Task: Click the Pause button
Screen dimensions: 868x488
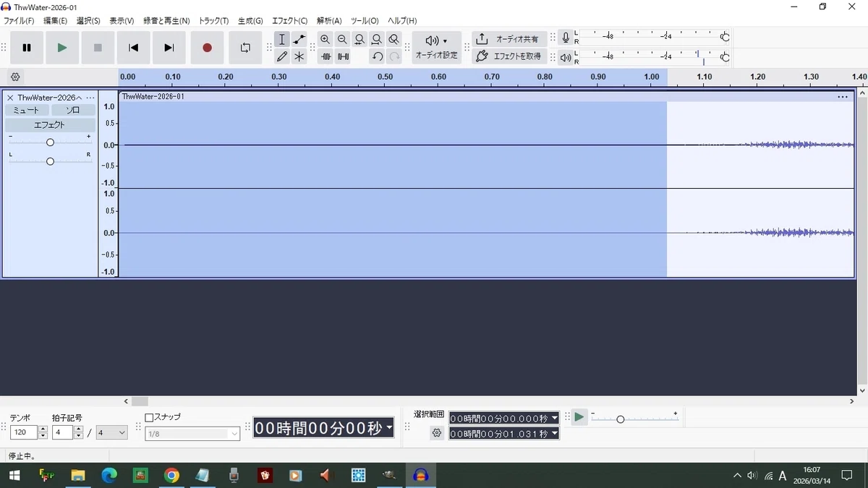Action: click(x=27, y=48)
